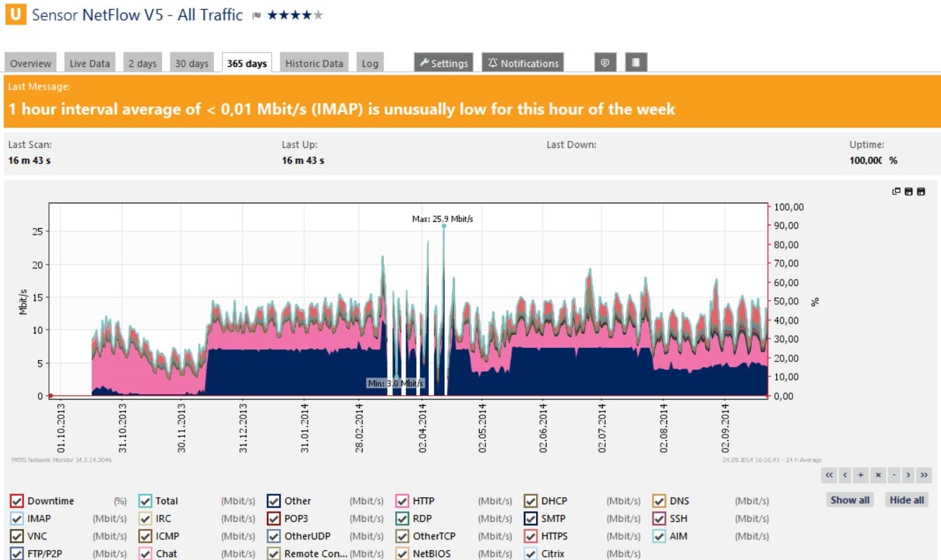Open the Live Data tab
This screenshot has width=941, height=560.
pyautogui.click(x=90, y=63)
